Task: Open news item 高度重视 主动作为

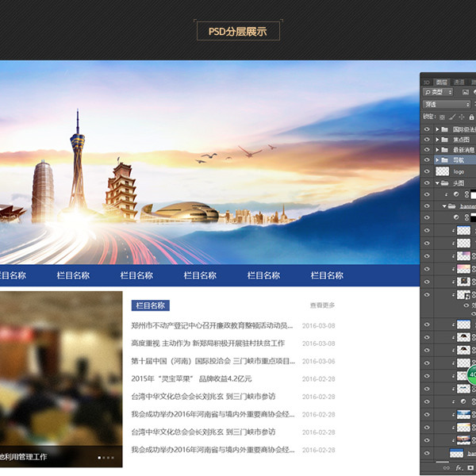Action: (x=208, y=344)
